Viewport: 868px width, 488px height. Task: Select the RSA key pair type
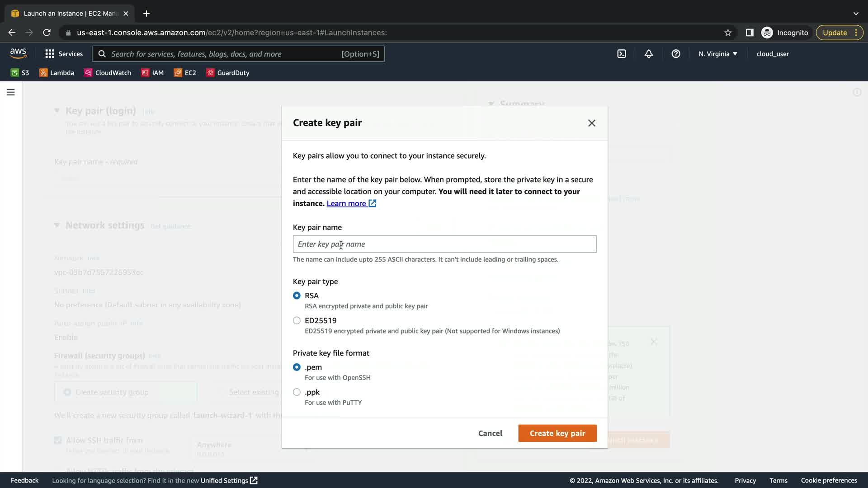click(297, 296)
